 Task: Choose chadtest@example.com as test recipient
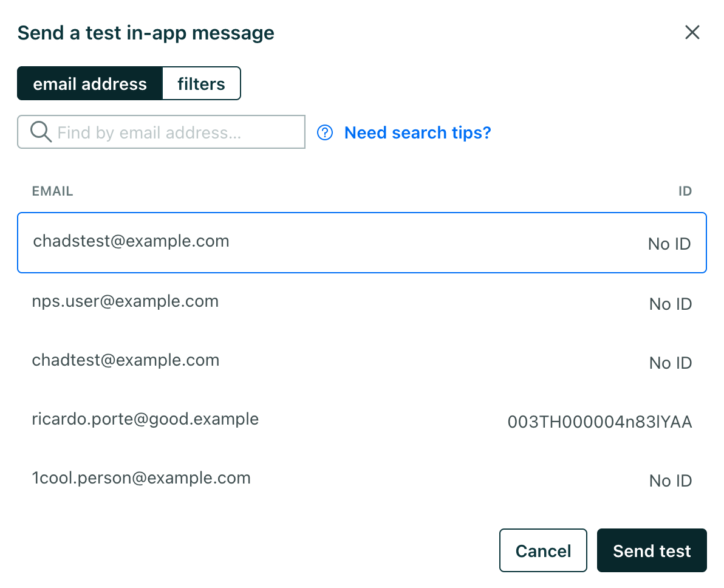(126, 360)
